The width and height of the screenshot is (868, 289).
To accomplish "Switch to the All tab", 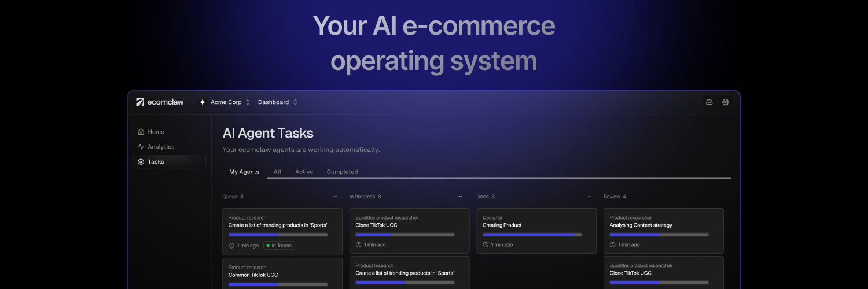I will tap(277, 172).
